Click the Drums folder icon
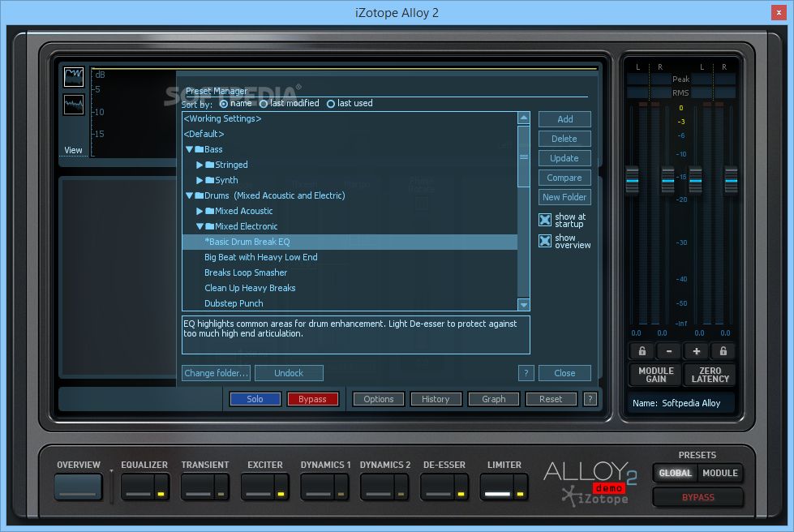 (x=199, y=195)
